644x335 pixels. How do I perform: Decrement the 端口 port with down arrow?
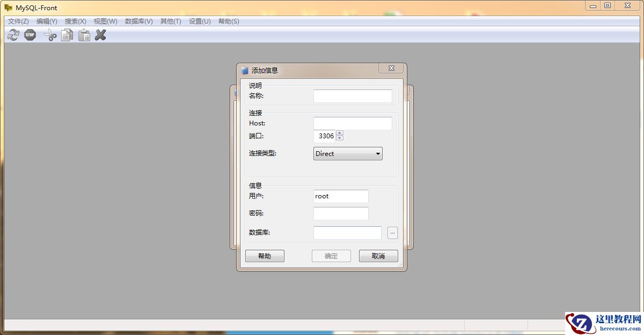click(340, 138)
